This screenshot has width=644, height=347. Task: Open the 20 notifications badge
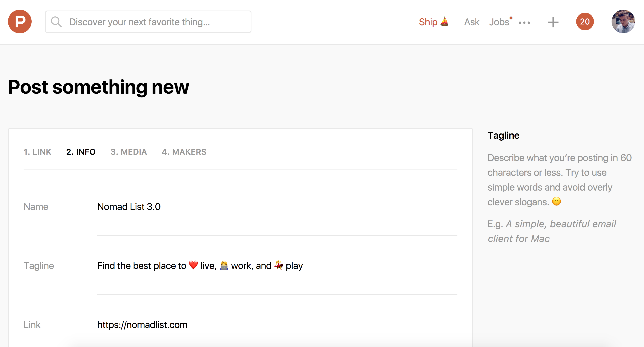(x=585, y=22)
